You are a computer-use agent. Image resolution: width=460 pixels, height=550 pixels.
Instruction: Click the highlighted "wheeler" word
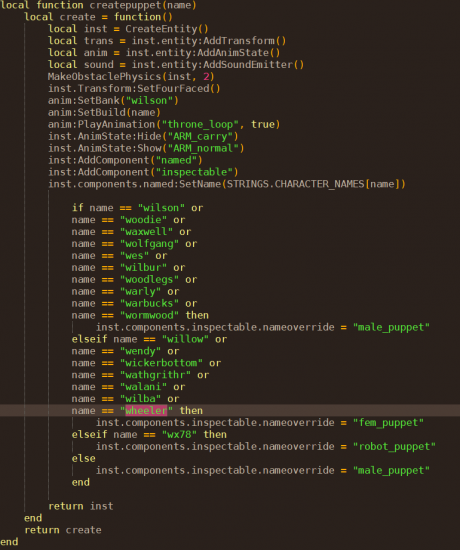[146, 410]
